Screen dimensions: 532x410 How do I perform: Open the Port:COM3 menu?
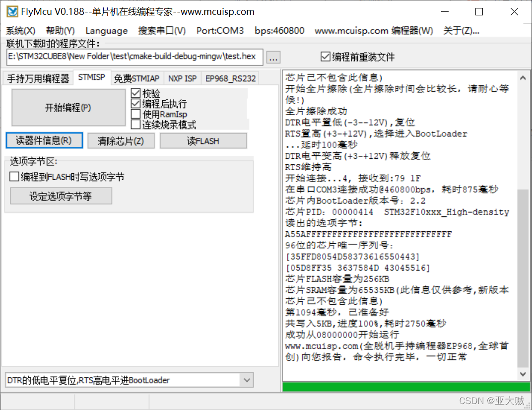(220, 31)
